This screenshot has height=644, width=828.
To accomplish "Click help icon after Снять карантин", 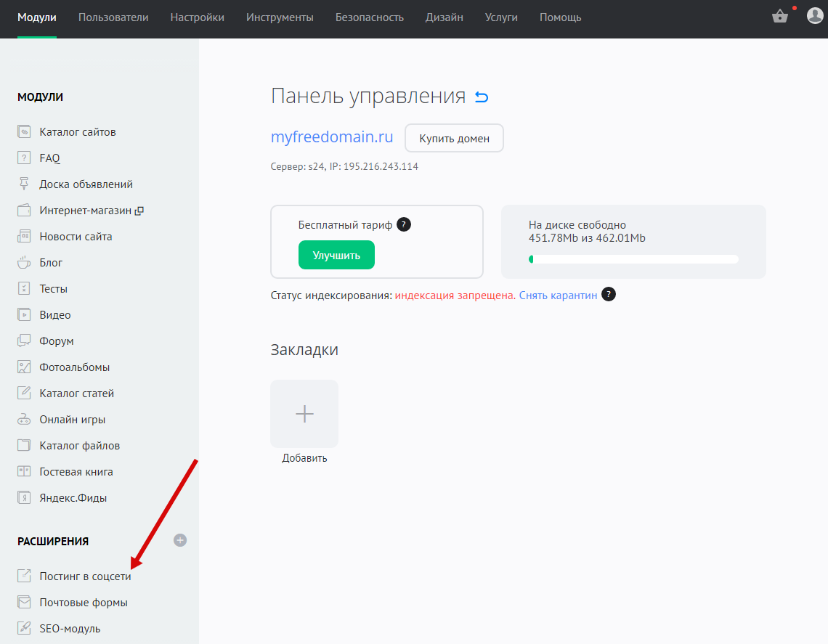I will [x=609, y=295].
